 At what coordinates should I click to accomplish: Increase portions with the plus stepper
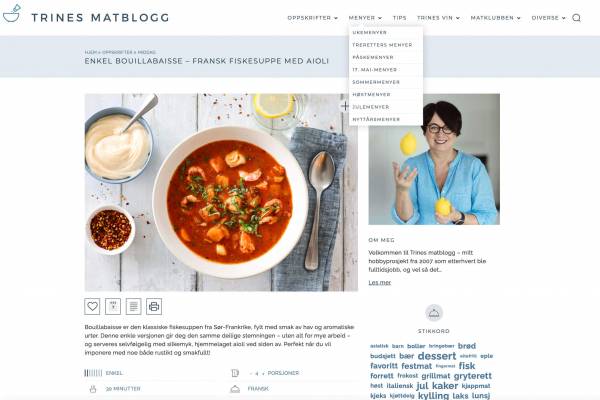tap(263, 373)
